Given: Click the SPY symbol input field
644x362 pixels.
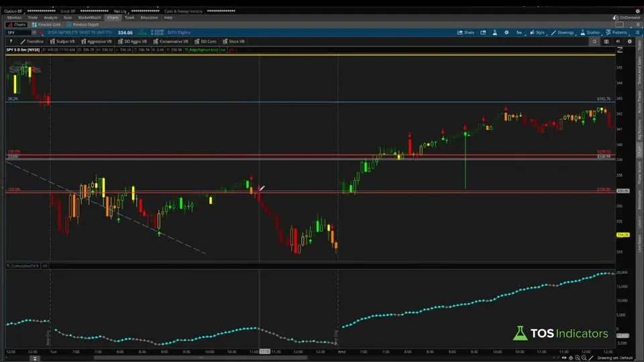Looking at the screenshot, I should coord(19,32).
